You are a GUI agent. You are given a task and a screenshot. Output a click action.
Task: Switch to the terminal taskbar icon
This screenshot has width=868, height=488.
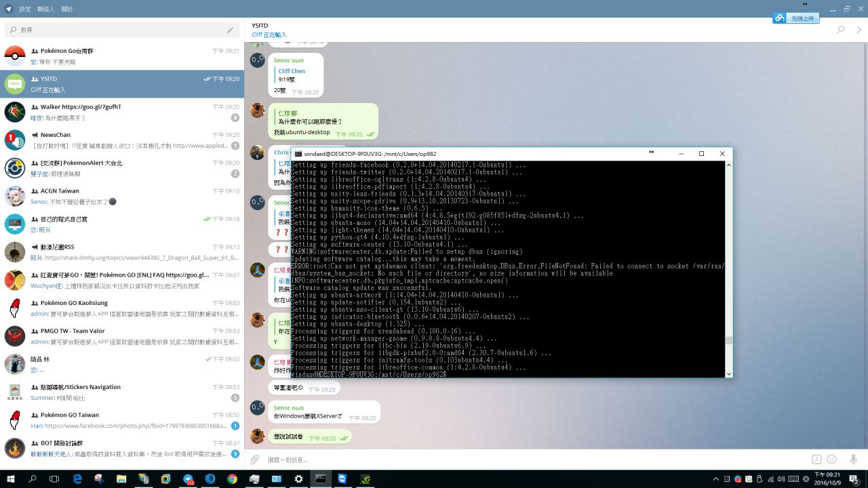tap(320, 479)
